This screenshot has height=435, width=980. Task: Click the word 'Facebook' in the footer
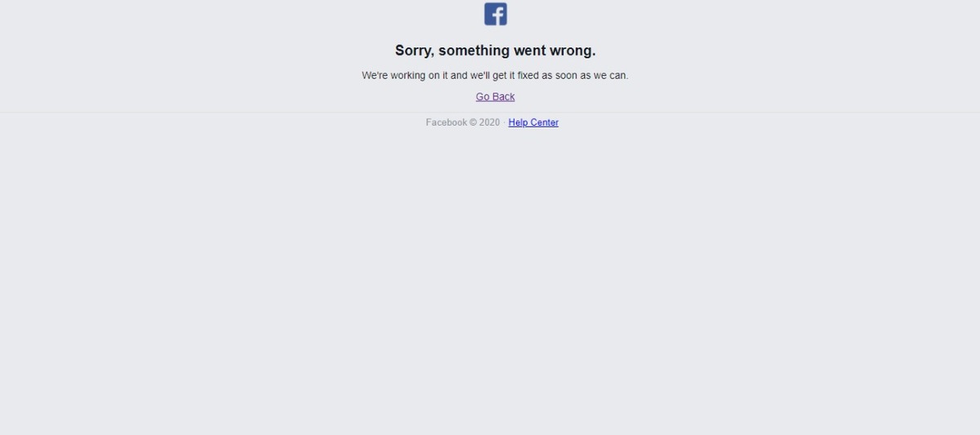click(x=446, y=122)
